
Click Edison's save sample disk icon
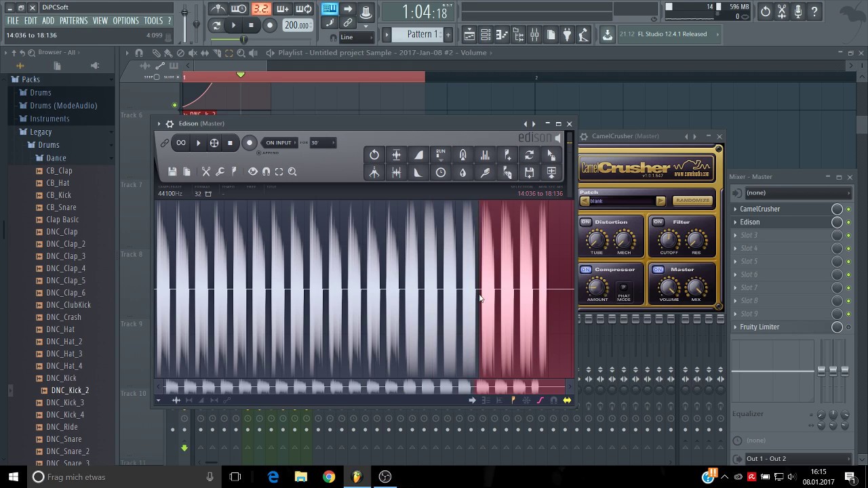(x=172, y=172)
